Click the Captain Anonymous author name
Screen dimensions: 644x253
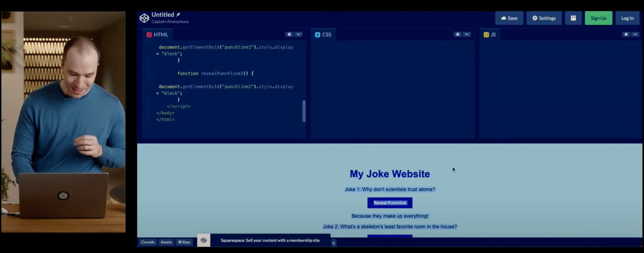(x=170, y=22)
